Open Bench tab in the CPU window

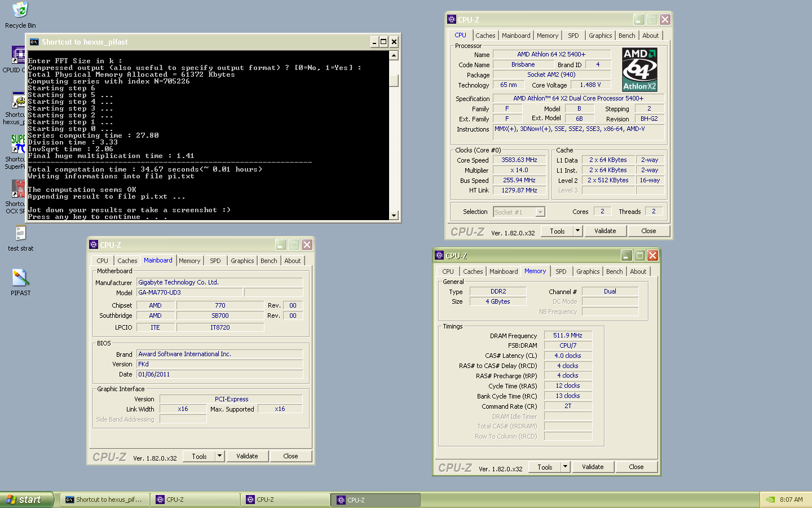coord(626,36)
